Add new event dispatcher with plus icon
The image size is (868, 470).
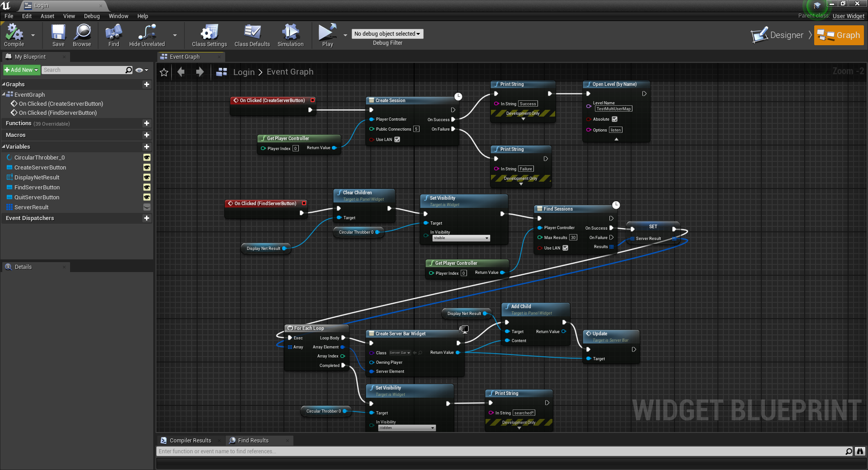(x=146, y=218)
